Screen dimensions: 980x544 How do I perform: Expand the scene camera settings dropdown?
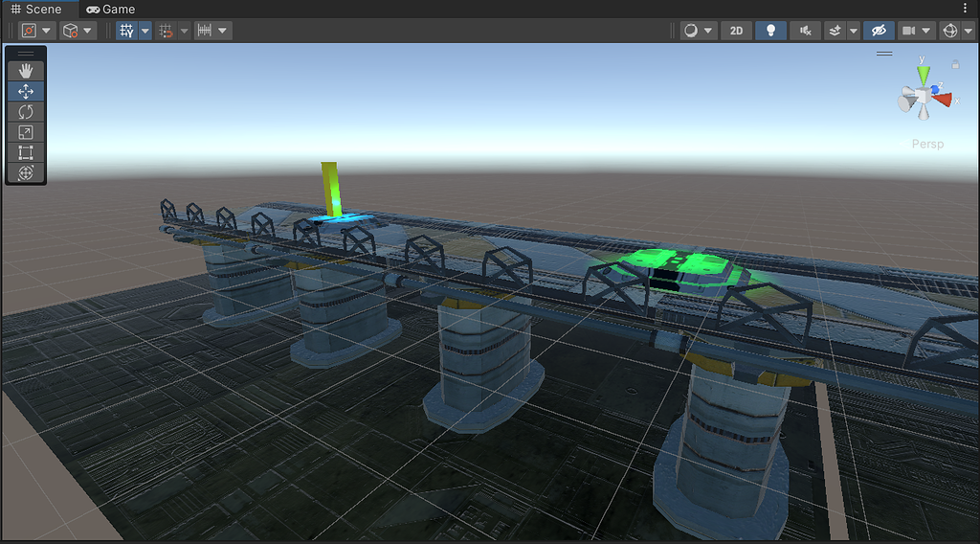[926, 31]
